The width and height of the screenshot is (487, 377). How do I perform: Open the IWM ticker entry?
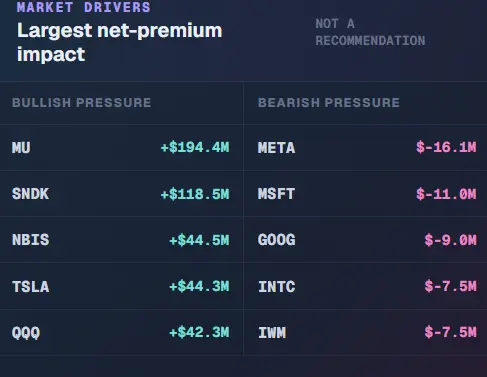pyautogui.click(x=365, y=333)
